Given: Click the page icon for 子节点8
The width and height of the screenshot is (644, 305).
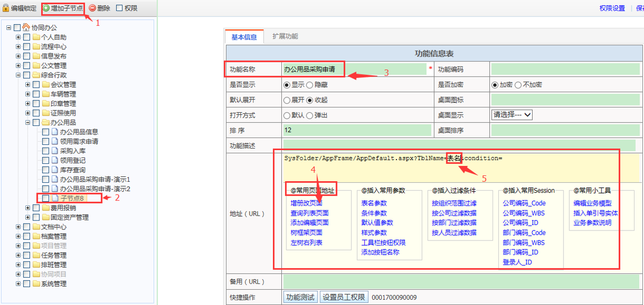Looking at the screenshot, I should tap(55, 198).
